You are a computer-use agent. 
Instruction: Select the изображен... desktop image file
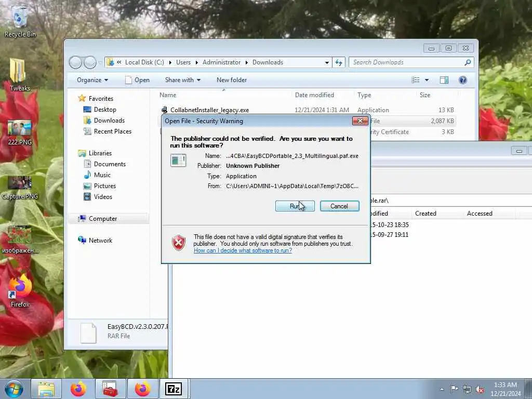click(x=20, y=240)
